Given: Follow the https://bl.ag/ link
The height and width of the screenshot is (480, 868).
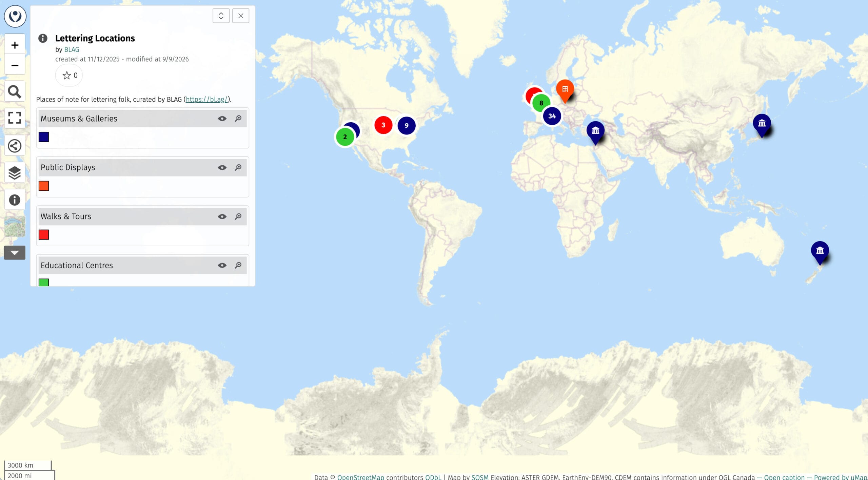Looking at the screenshot, I should [207, 99].
